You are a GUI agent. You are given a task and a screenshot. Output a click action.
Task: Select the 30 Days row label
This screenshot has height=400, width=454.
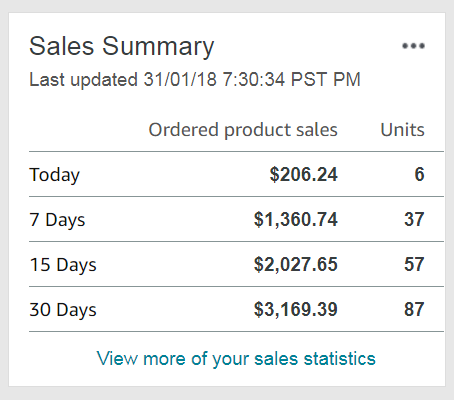[63, 310]
